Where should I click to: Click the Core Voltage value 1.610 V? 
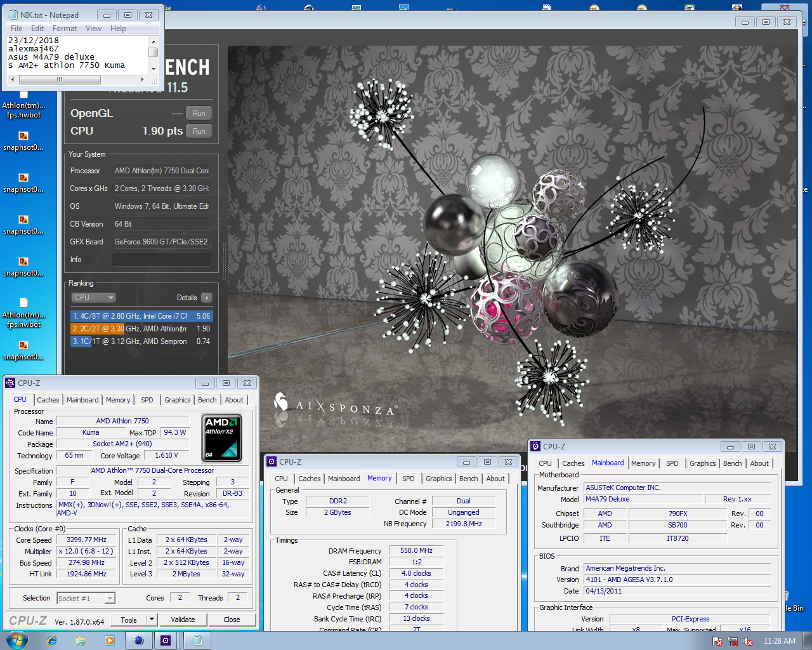pos(166,456)
